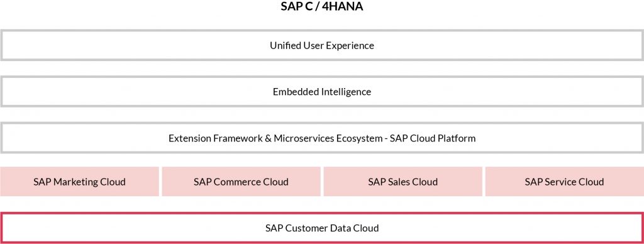Image resolution: width=644 pixels, height=244 pixels.
Task: Select the Embedded Intelligence layer box
Action: 322,92
